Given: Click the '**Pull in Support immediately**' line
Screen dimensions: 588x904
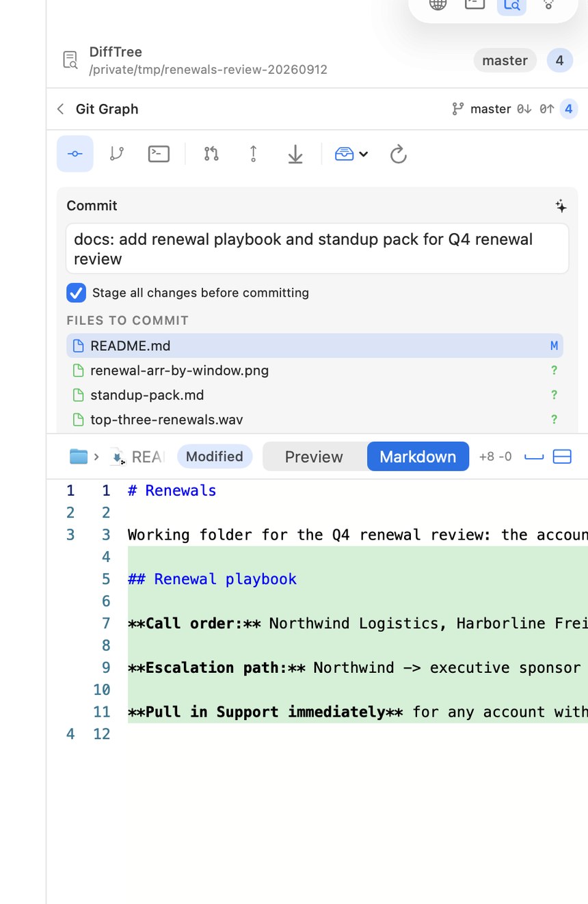Looking at the screenshot, I should (358, 712).
